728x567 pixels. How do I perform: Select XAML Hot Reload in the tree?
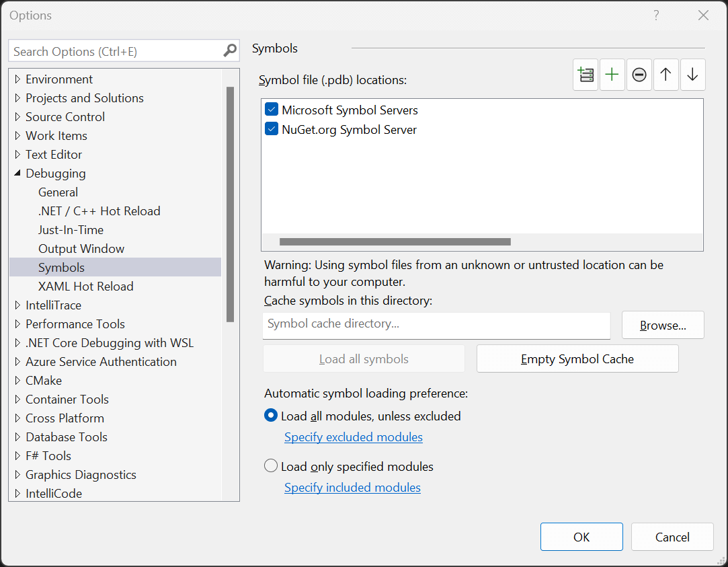pos(85,287)
